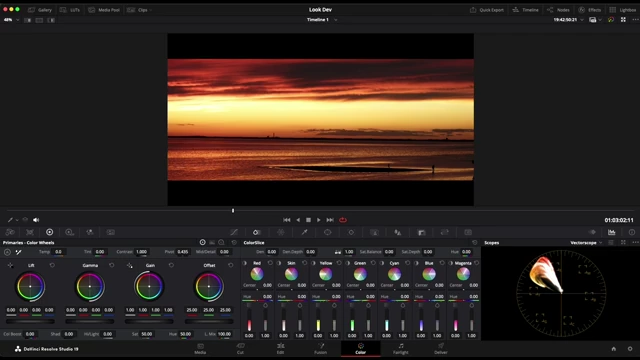The width and height of the screenshot is (640, 360).
Task: Open the Qualifier eyedropper palette
Action: 304,232
